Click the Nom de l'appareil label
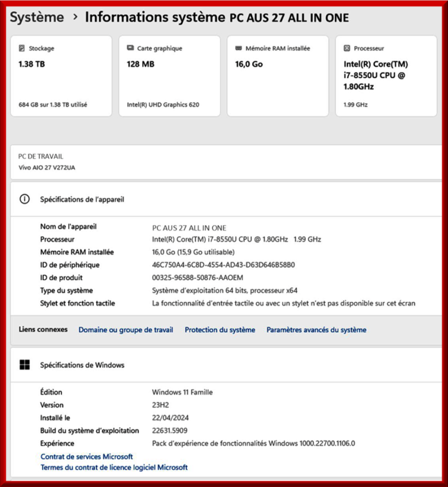Viewport: 448px width, 487px height. [68, 227]
